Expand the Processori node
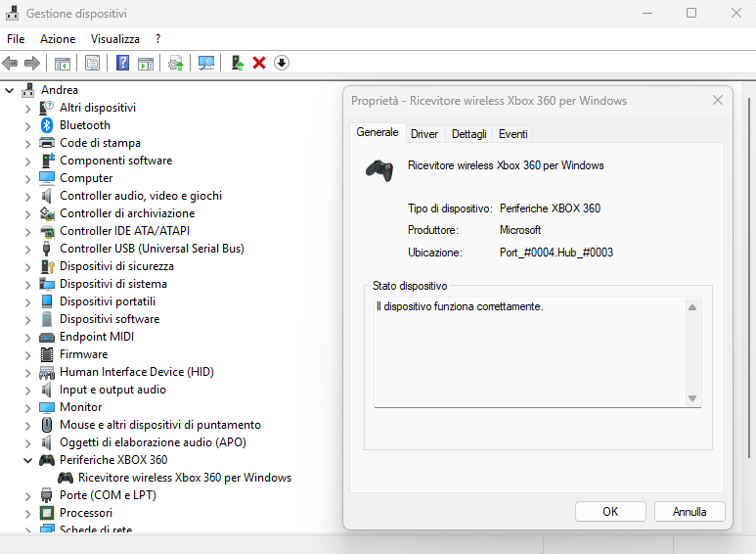 pyautogui.click(x=28, y=514)
